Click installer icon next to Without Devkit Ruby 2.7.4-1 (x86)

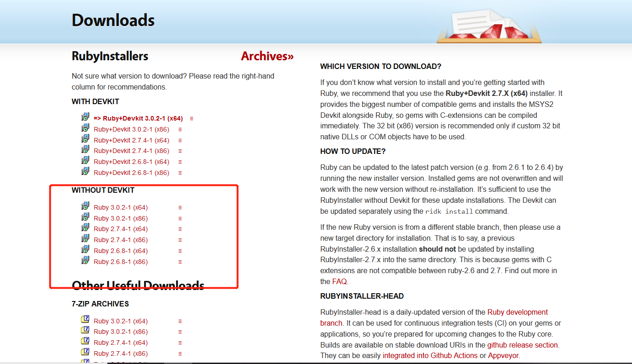pos(85,238)
